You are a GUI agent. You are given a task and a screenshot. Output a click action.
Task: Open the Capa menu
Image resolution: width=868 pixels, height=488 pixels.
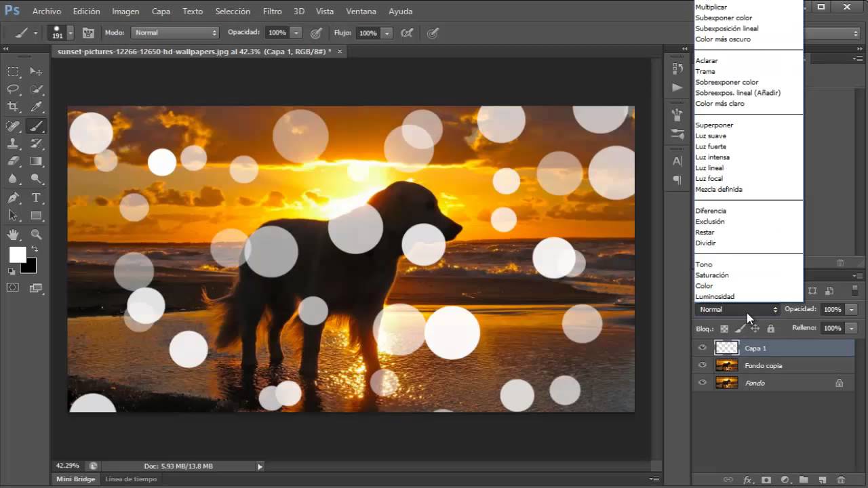[x=161, y=12]
